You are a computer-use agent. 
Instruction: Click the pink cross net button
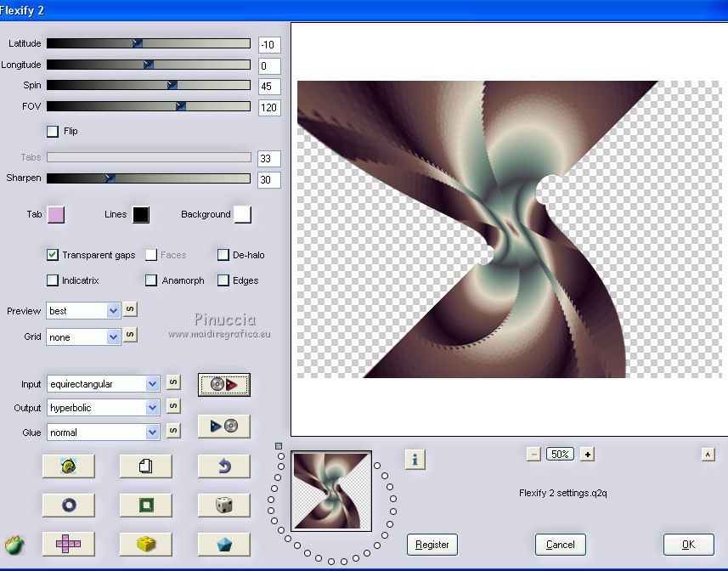pyautogui.click(x=68, y=544)
